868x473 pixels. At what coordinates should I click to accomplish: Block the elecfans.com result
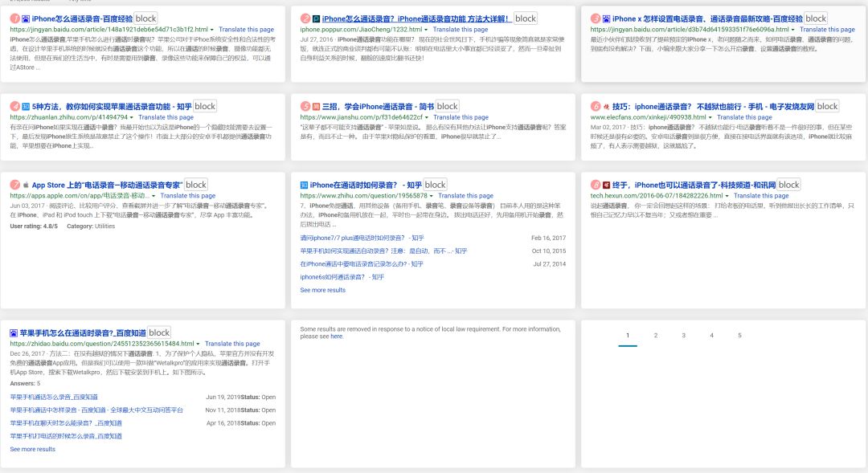828,106
